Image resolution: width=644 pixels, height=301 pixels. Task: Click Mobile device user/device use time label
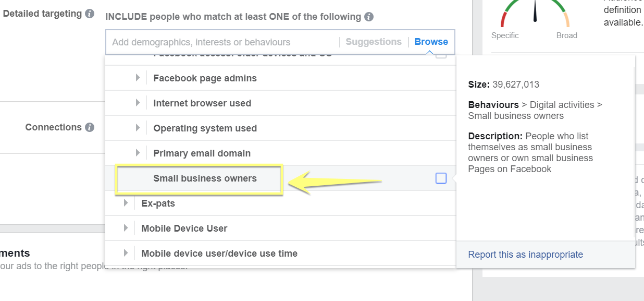(219, 254)
